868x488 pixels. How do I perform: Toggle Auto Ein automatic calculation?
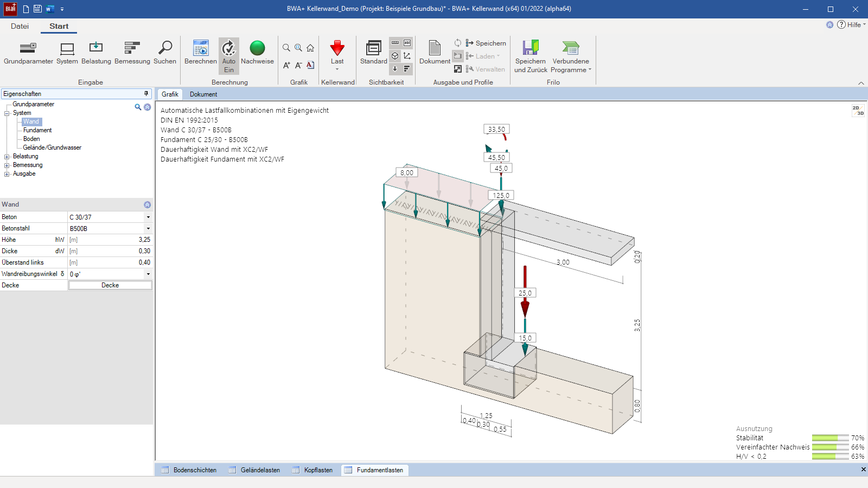(229, 56)
